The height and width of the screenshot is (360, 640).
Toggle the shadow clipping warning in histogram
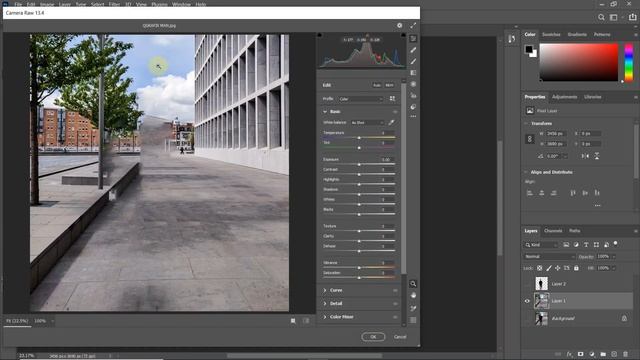320,35
